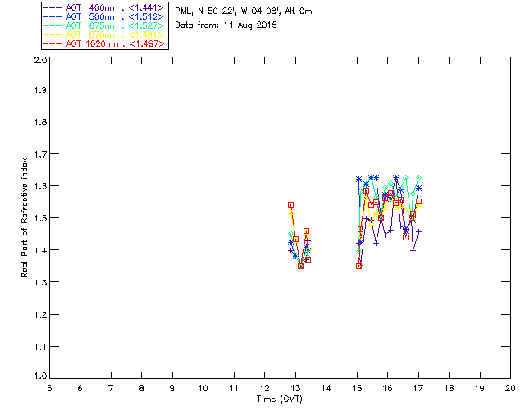This screenshot has height=420, width=525.
Task: Click the 'Real Part of Refractive index' axis title
Action: [x=25, y=217]
